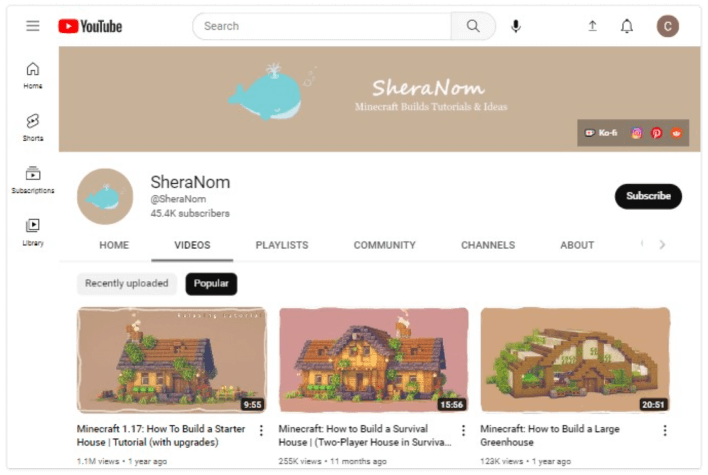
Task: Open the upload video icon
Action: pyautogui.click(x=592, y=26)
